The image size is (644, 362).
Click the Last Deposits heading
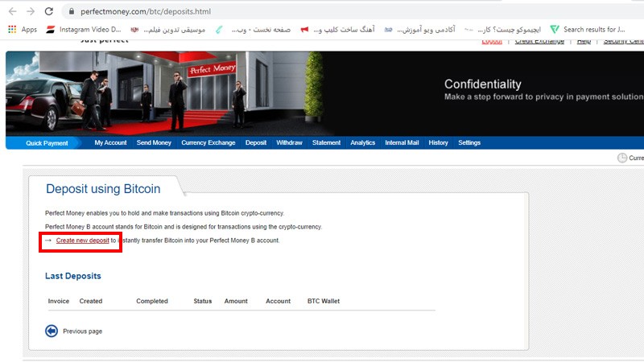(x=73, y=276)
